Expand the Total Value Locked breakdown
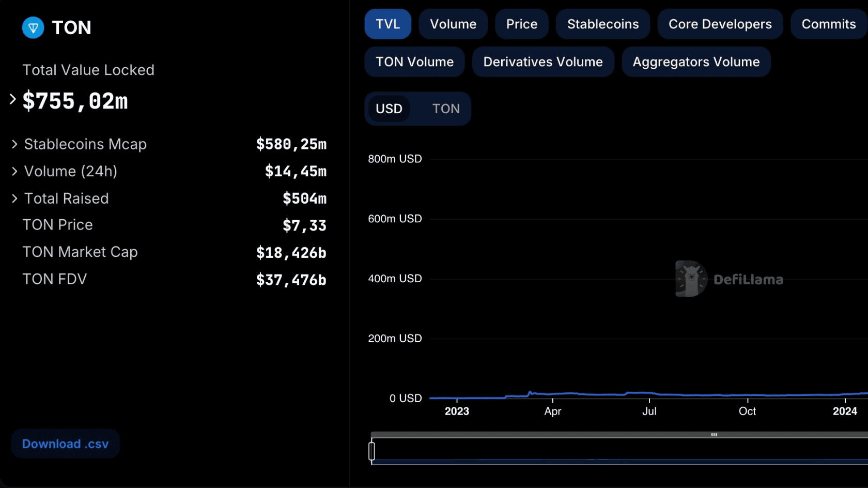This screenshot has height=488, width=868. [x=13, y=99]
